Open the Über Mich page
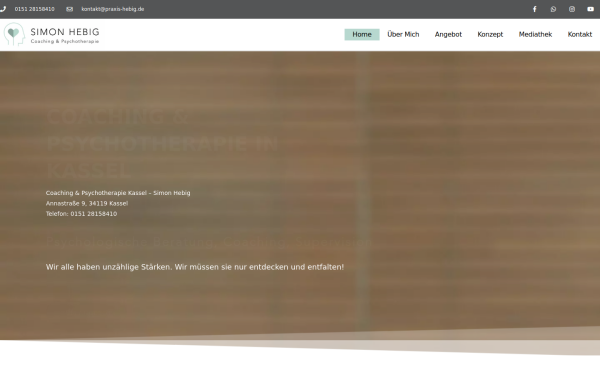This screenshot has width=600, height=375. (x=403, y=34)
